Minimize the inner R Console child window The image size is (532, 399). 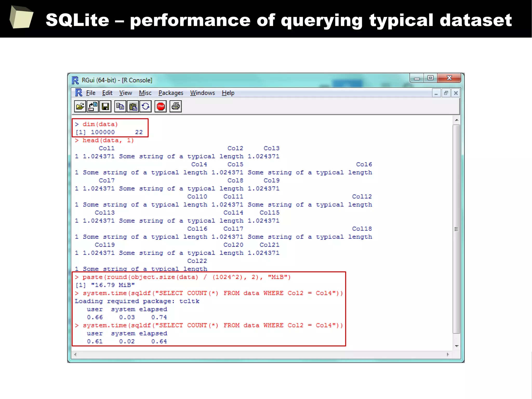click(436, 93)
